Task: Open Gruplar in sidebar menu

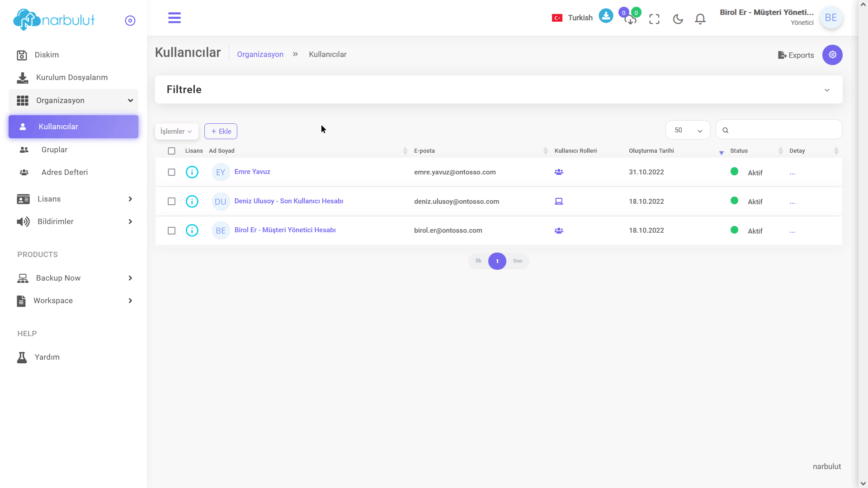Action: coord(54,150)
